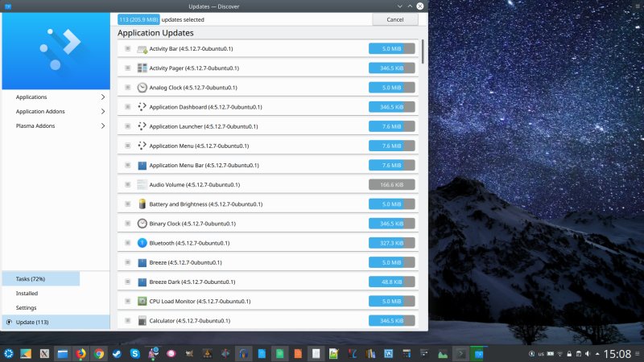Open Skype from the taskbar
The image size is (644, 362).
(x=135, y=353)
